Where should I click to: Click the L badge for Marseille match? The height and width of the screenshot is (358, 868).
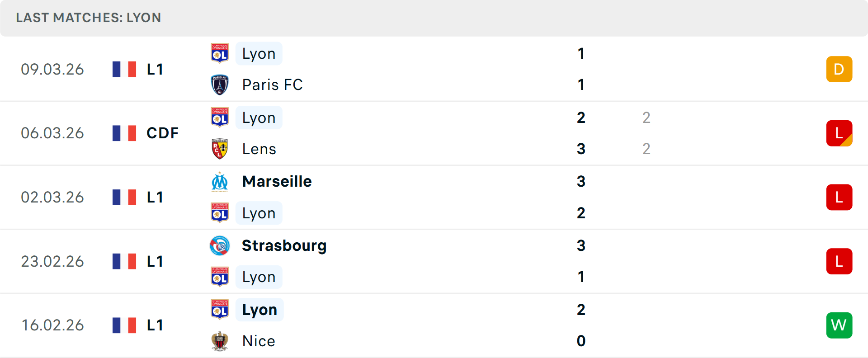pyautogui.click(x=839, y=198)
